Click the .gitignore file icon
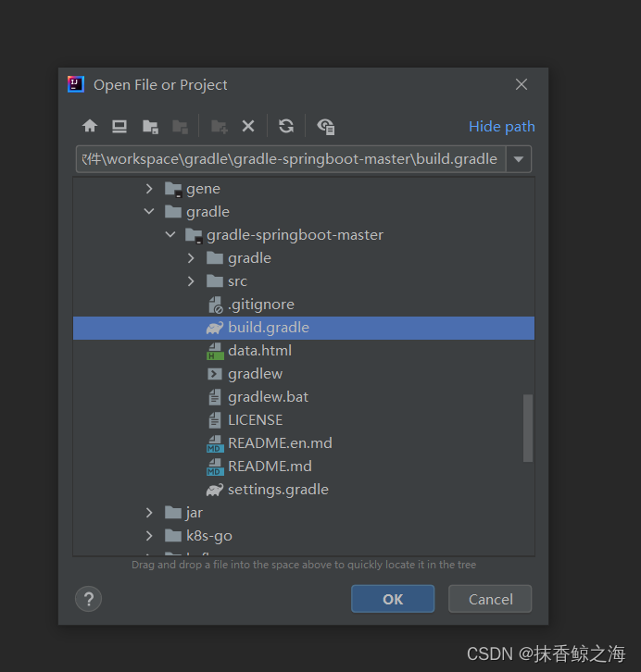 215,305
